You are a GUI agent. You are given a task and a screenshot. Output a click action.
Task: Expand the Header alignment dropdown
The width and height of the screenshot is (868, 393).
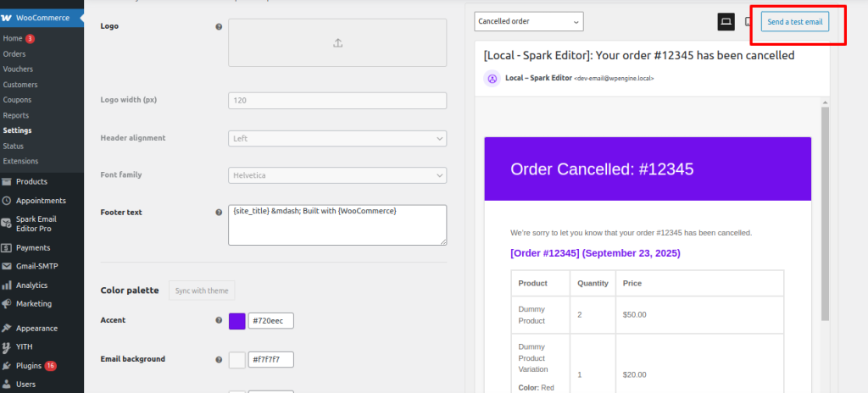[337, 138]
